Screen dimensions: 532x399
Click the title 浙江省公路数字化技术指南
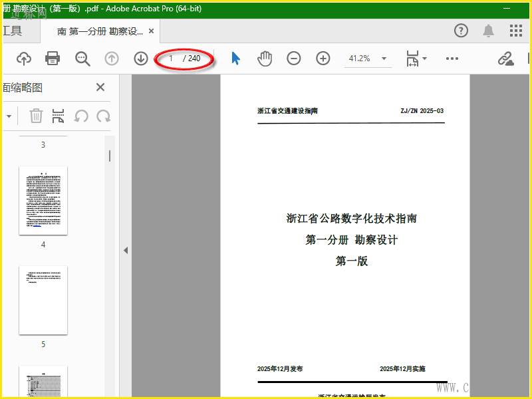(352, 218)
